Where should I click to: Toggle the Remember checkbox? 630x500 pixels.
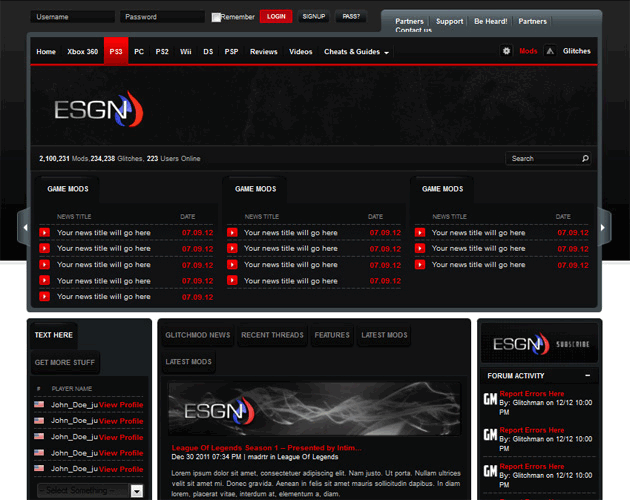[216, 17]
